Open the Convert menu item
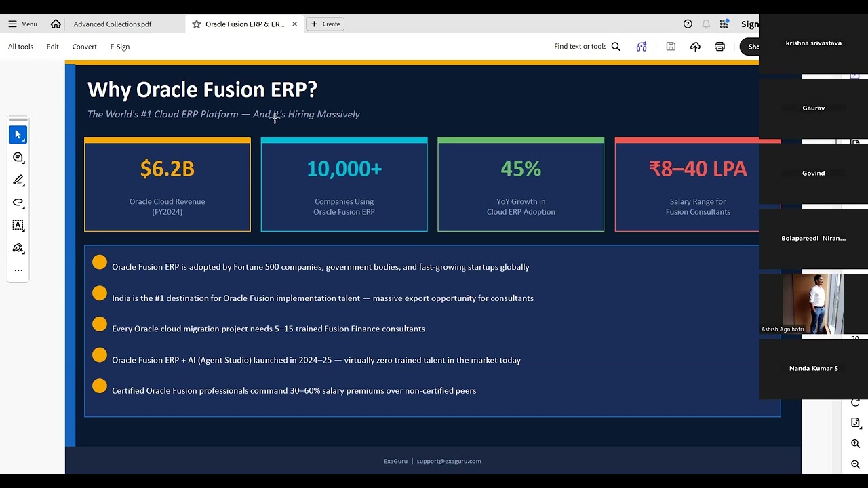The image size is (868, 488). click(x=84, y=47)
